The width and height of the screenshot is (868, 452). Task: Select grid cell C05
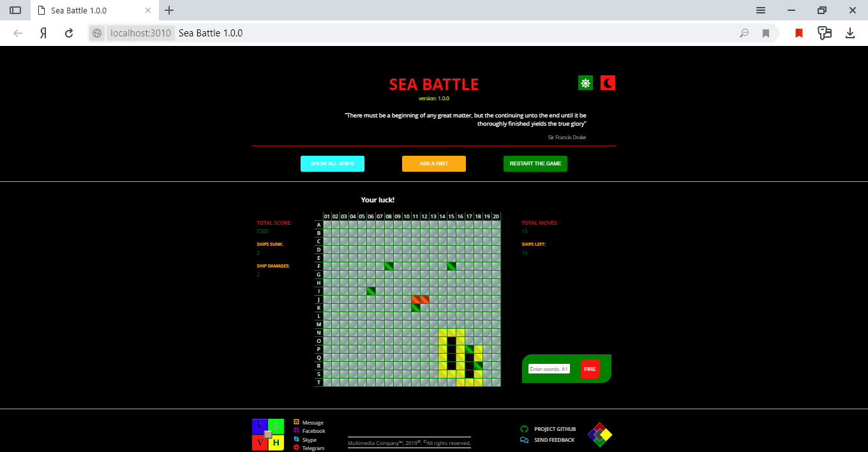pos(363,241)
